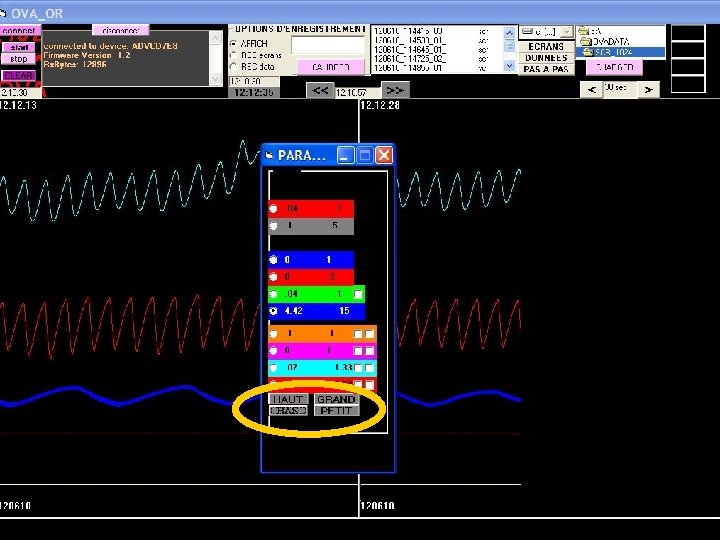Toggle radio on magenta parameter row
This screenshot has width=720, height=540.
coord(274,351)
